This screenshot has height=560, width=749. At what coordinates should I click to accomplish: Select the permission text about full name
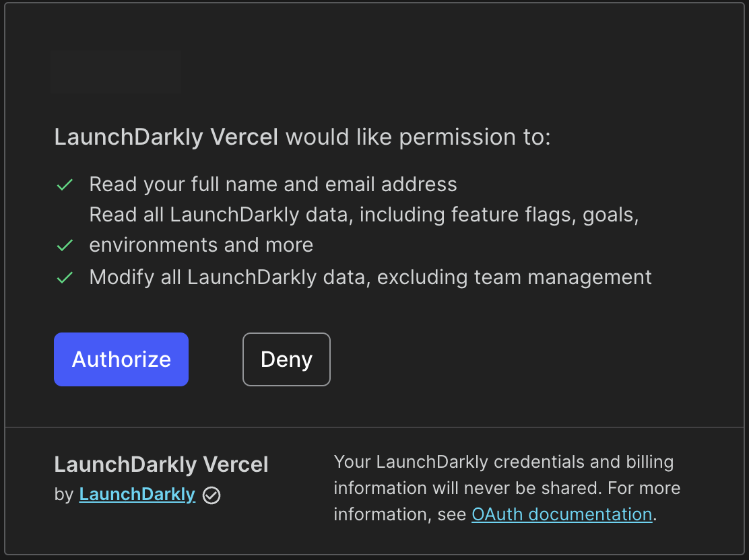[272, 184]
